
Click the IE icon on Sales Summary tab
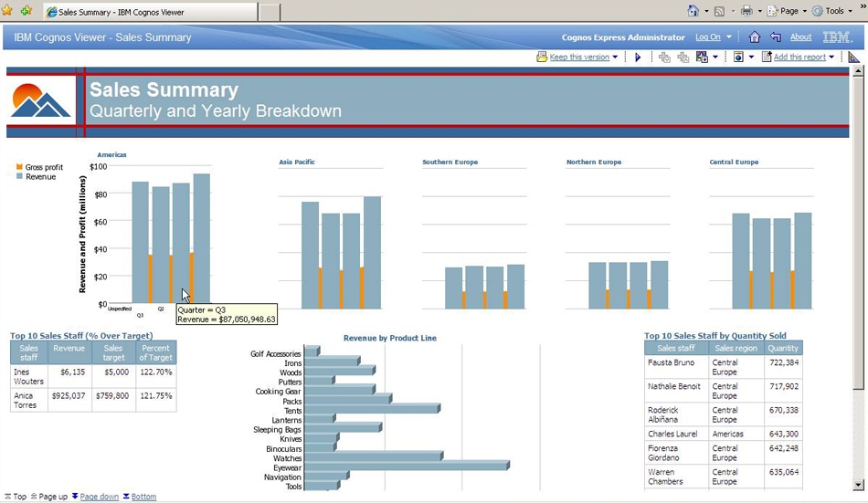[x=51, y=12]
